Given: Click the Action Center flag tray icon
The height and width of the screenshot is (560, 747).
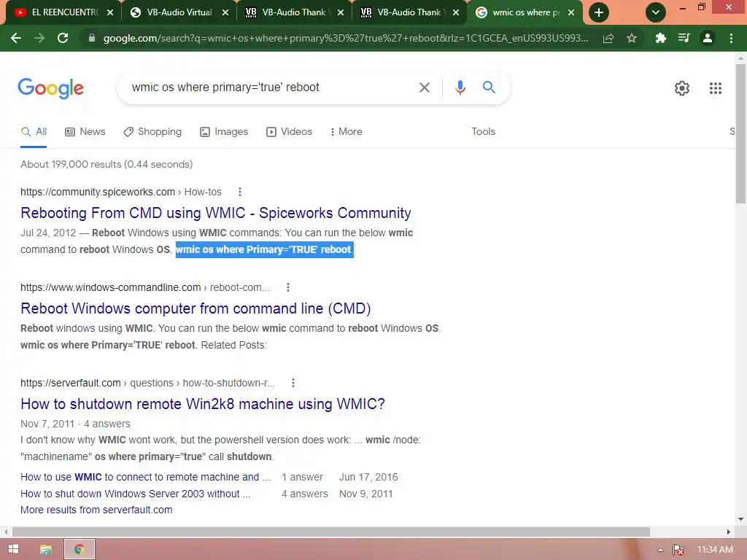Looking at the screenshot, I should pos(678,550).
